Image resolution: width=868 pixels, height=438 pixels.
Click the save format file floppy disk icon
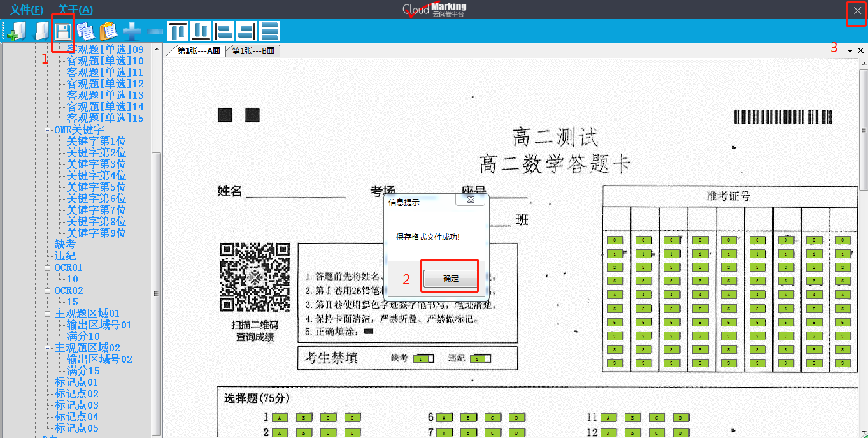(62, 31)
